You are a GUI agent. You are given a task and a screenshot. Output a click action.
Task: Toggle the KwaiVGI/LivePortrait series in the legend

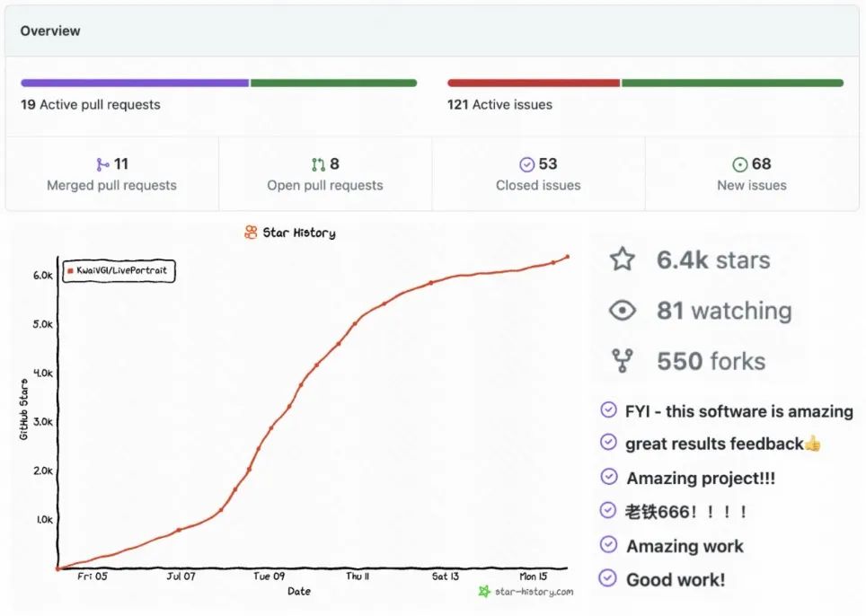[118, 270]
